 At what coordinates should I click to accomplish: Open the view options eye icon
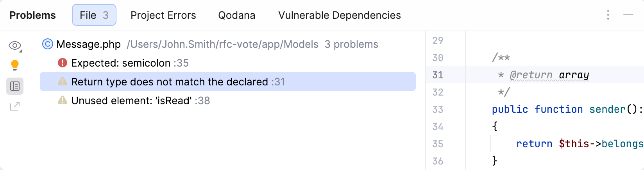pos(15,46)
